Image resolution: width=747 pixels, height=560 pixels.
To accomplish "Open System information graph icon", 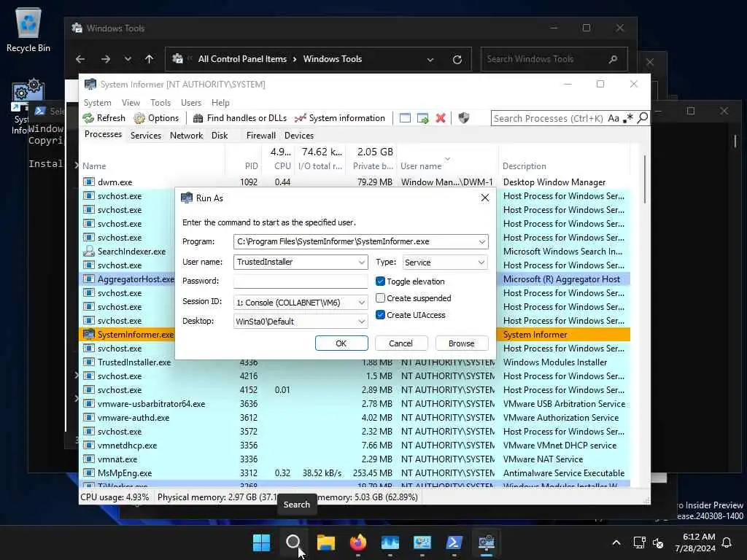I will [x=300, y=118].
